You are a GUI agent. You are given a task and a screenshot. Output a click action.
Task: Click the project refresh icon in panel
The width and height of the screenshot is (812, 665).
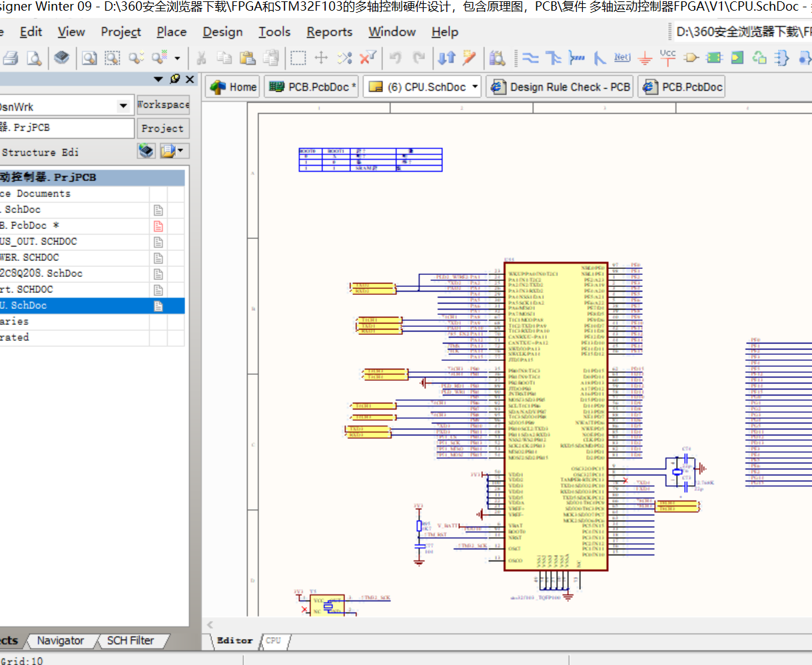147,151
